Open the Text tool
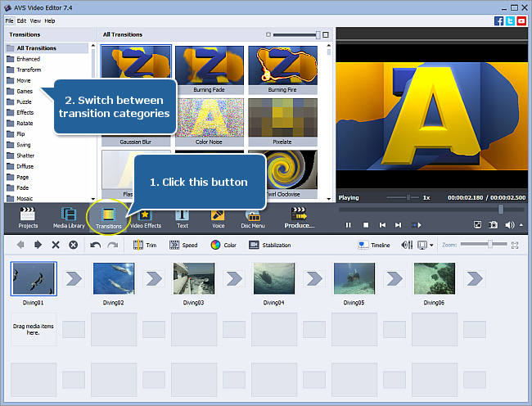Screen dimensions: 532x406 pos(183,219)
